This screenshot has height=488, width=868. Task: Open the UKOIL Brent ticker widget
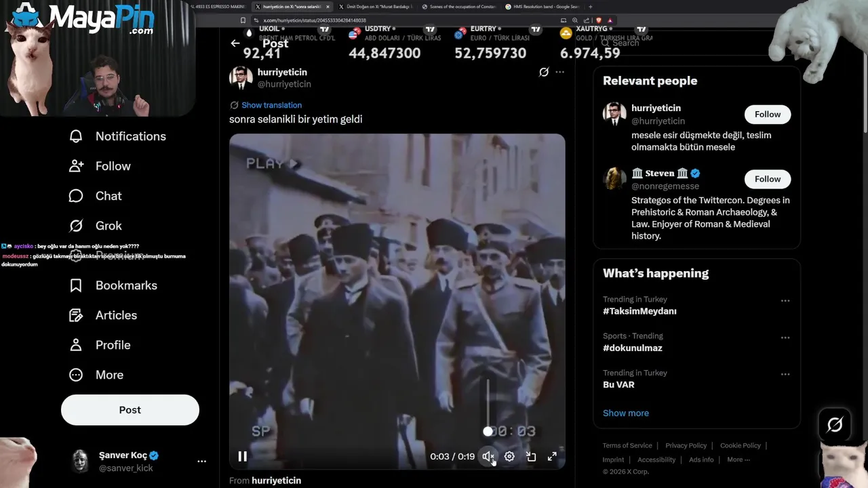click(290, 43)
